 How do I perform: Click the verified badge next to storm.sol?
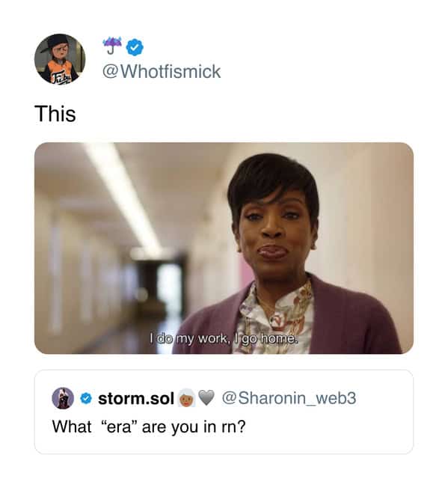(86, 398)
